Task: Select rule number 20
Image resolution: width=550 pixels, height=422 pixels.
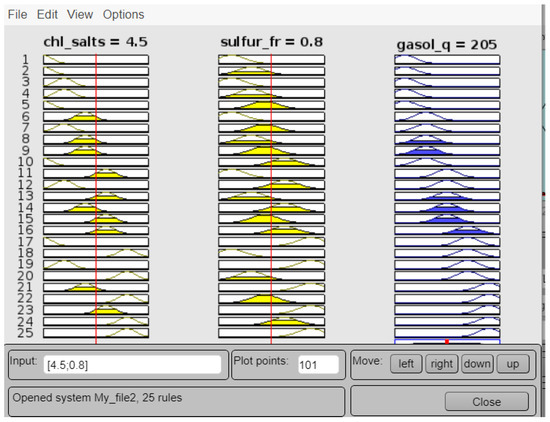Action: point(25,276)
